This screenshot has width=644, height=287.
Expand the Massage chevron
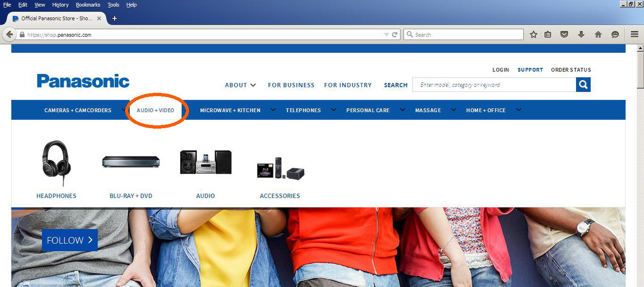(x=453, y=110)
